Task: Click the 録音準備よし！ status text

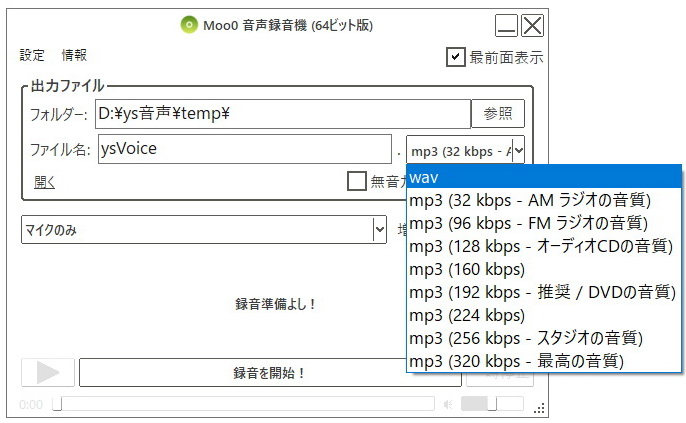Action: (x=276, y=304)
